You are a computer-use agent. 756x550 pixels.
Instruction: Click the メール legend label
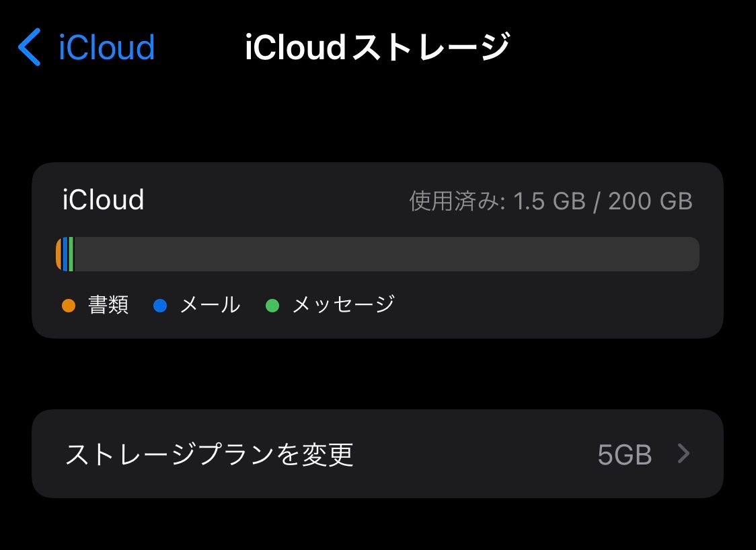pos(210,306)
